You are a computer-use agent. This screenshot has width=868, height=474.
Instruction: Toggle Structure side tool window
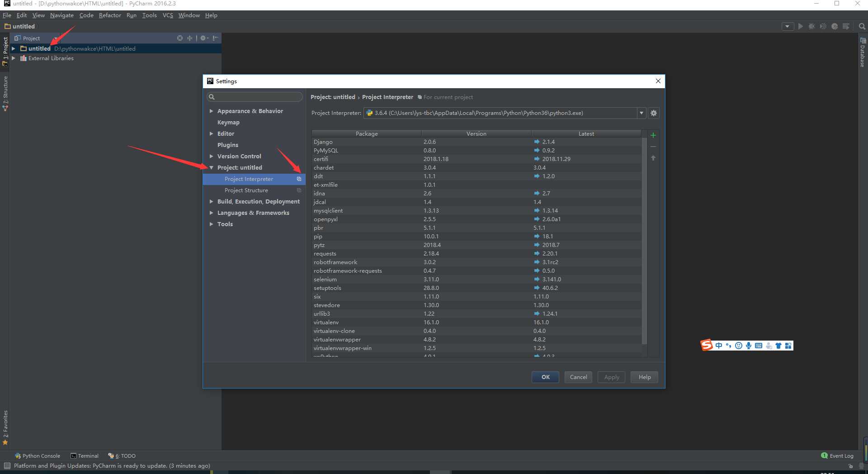pos(5,93)
